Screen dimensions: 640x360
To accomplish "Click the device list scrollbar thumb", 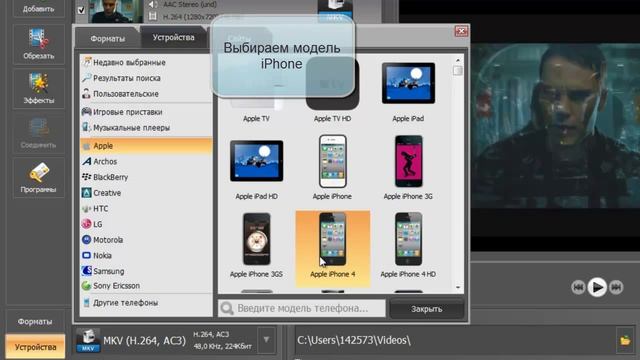I will [458, 71].
